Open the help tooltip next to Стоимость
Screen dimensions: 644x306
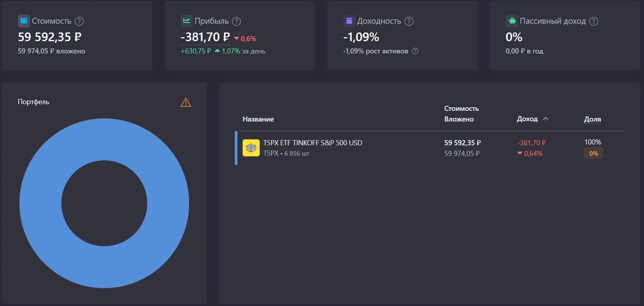[79, 21]
